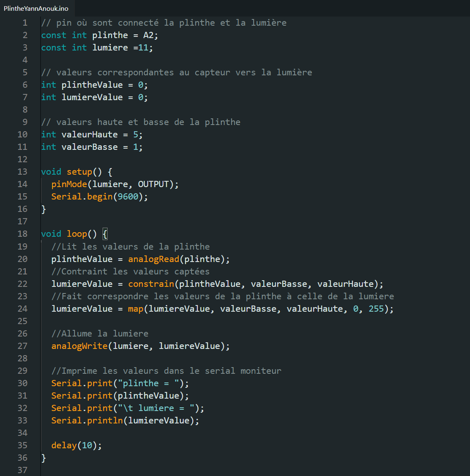The width and height of the screenshot is (470, 476).
Task: Click 'Serial.print("\t lumiere = ");' line
Action: [x=128, y=408]
